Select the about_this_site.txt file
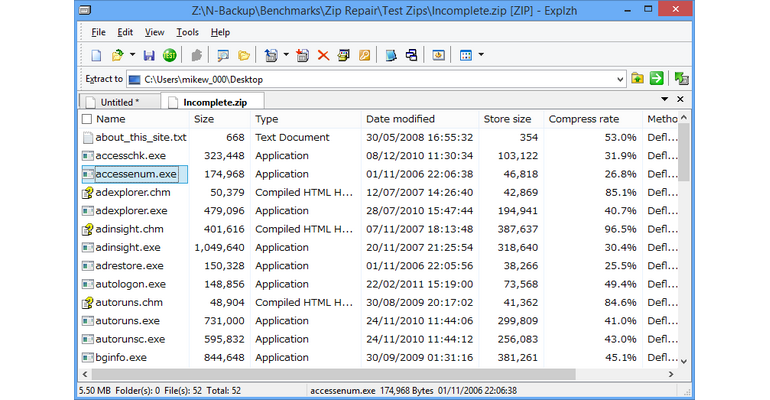Viewport: 770px width, 400px height. (x=140, y=137)
